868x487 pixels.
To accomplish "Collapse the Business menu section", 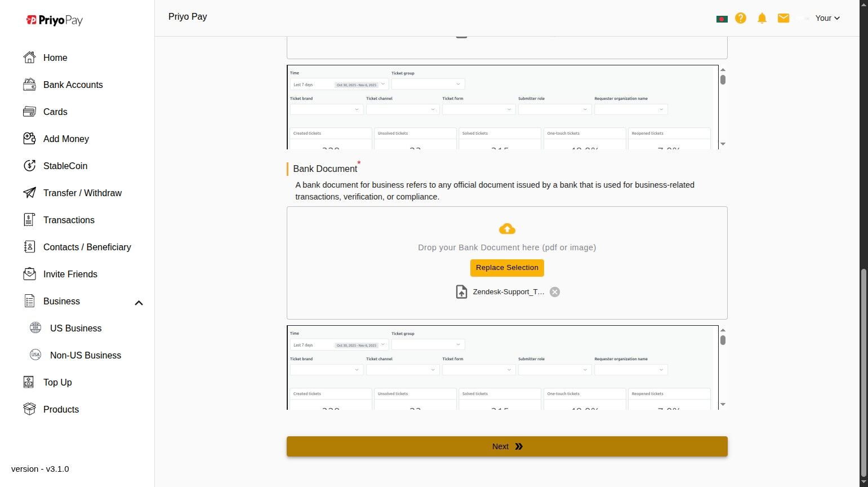I will pyautogui.click(x=139, y=303).
